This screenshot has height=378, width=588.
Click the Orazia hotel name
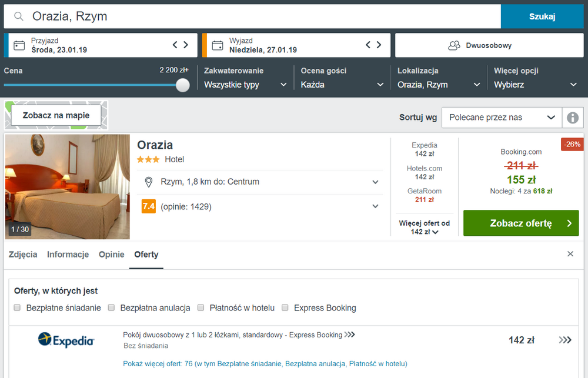[155, 145]
